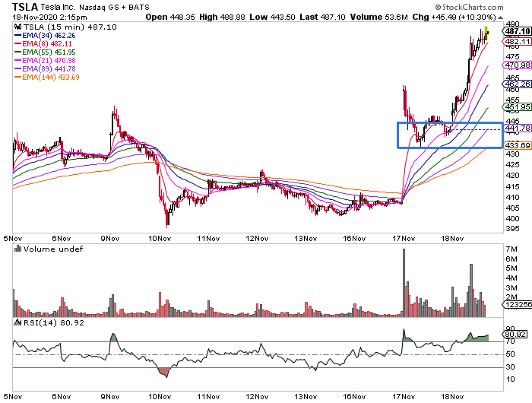The width and height of the screenshot is (532, 403).
Task: Click the 462.26 blue price tag on axis
Action: pos(516,84)
